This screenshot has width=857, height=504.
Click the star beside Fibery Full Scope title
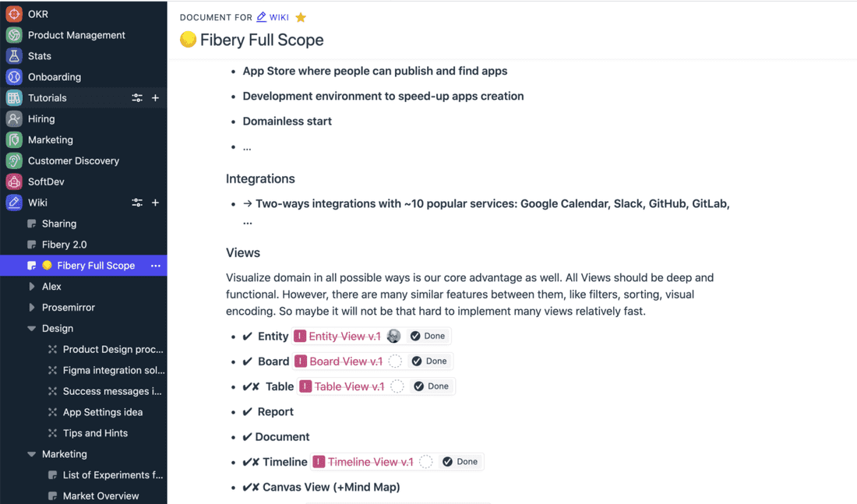301,16
